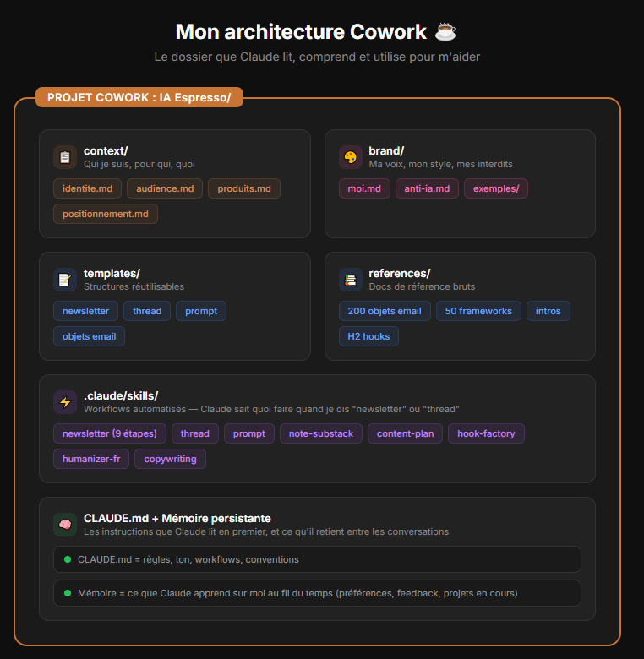Click the clipboard icon beside context/
Image resolution: width=644 pixels, height=659 pixels.
(65, 157)
